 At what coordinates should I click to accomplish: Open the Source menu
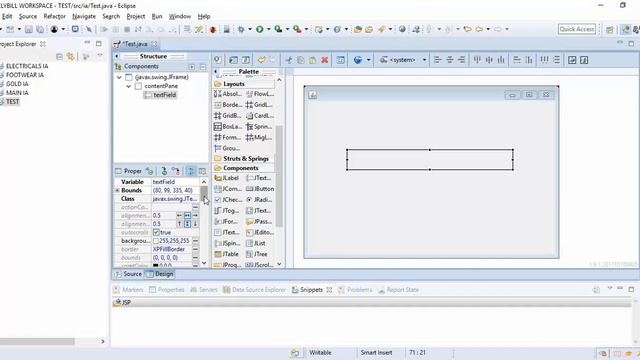coord(28,16)
